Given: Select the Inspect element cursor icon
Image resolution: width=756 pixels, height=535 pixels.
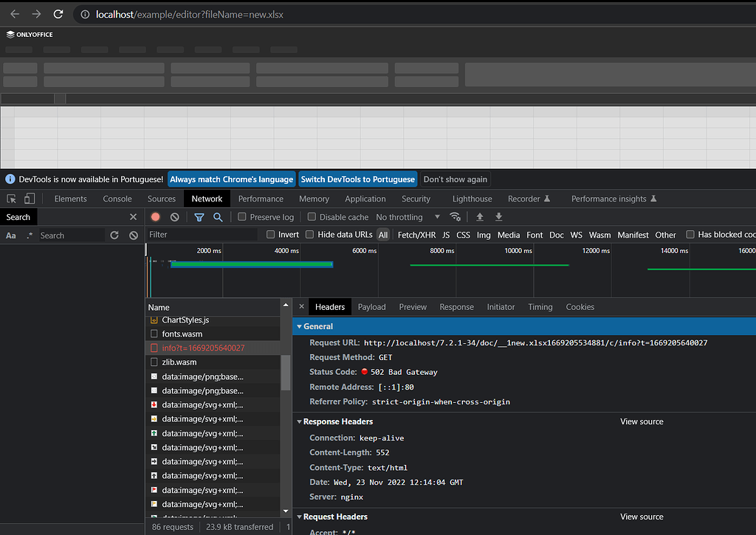Looking at the screenshot, I should [11, 199].
